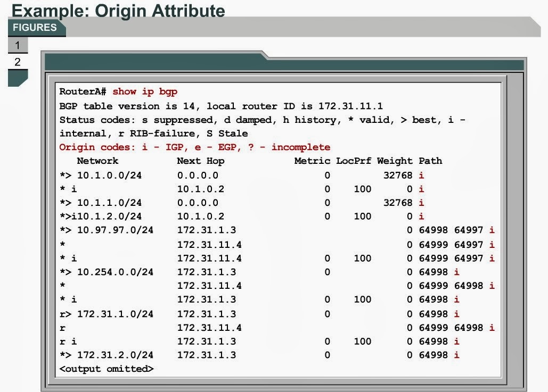Open figure 1 from the sidebar
This screenshot has height=392, width=548.
[x=18, y=45]
